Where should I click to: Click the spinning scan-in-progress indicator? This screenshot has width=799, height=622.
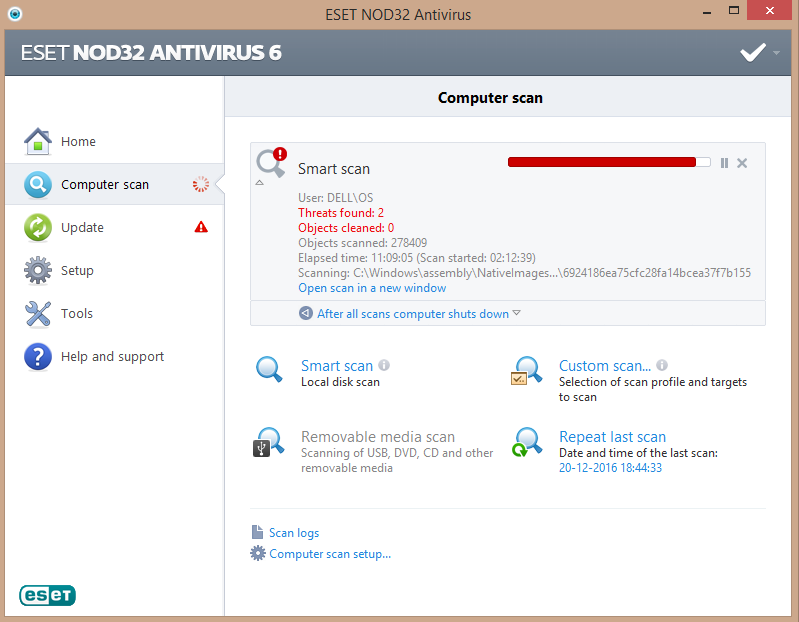201,184
